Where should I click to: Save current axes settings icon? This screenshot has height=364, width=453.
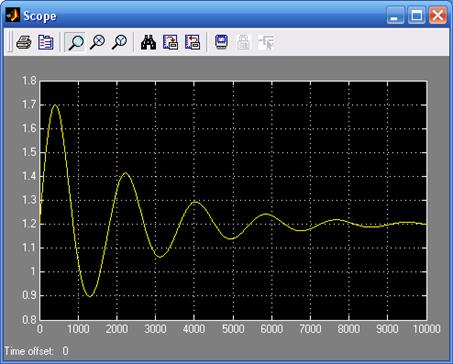[x=170, y=42]
